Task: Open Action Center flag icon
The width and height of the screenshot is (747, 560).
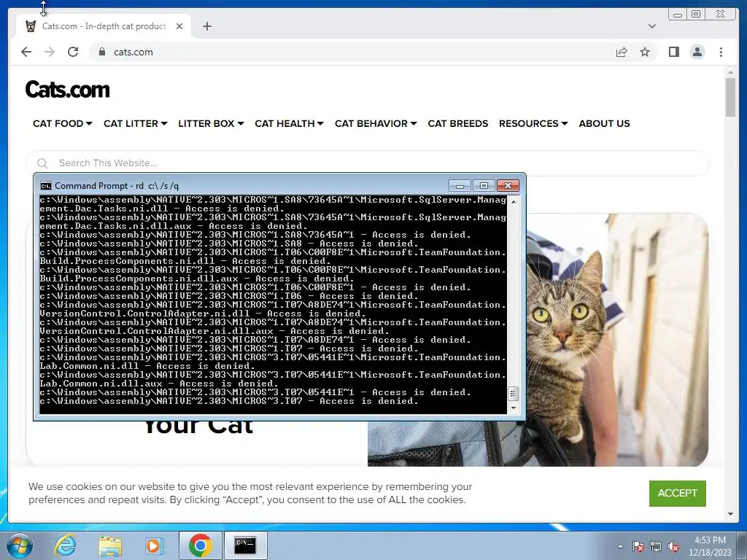Action: tap(638, 546)
